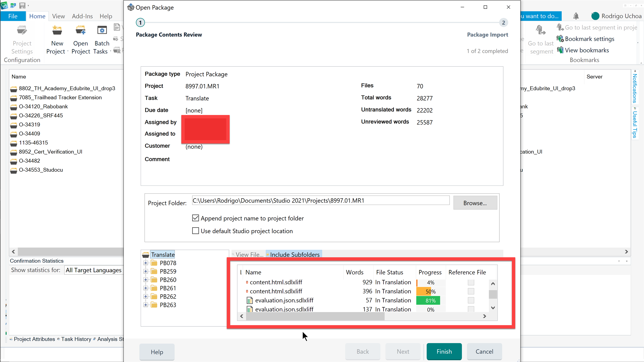This screenshot has width=644, height=362.
Task: Select project O-34120_Rabobank
Action: click(x=43, y=107)
